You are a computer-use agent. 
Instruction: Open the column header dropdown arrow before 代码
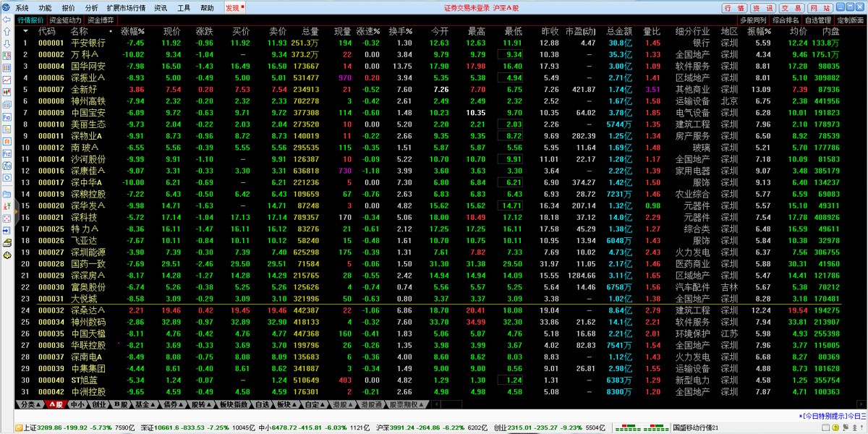point(26,32)
